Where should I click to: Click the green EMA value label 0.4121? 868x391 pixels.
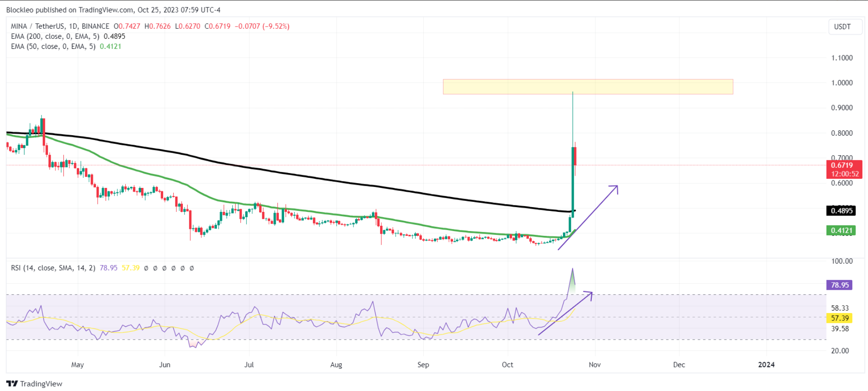841,230
